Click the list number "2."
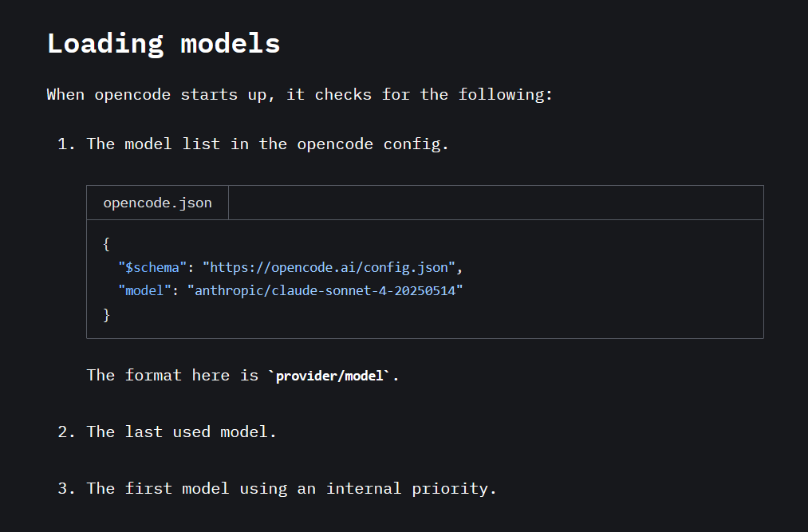Screen dimensions: 808x532 [66, 432]
